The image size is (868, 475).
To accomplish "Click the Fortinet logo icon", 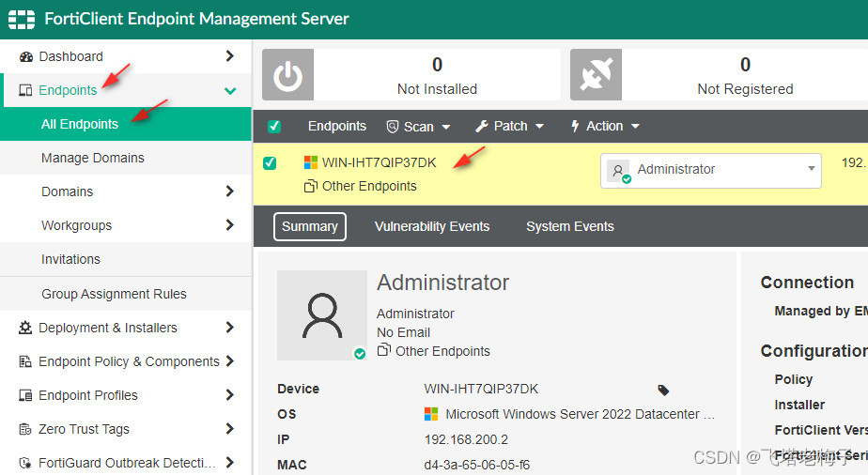I will pos(22,20).
